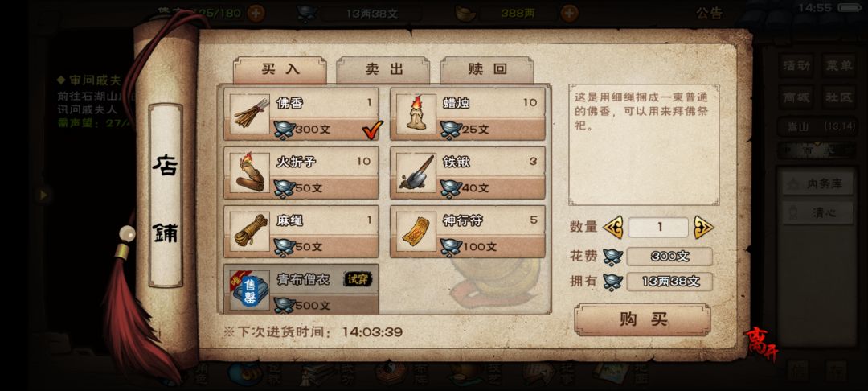Switch to the 卖出 sell tab
Screen dimensions: 868x391
pos(383,69)
